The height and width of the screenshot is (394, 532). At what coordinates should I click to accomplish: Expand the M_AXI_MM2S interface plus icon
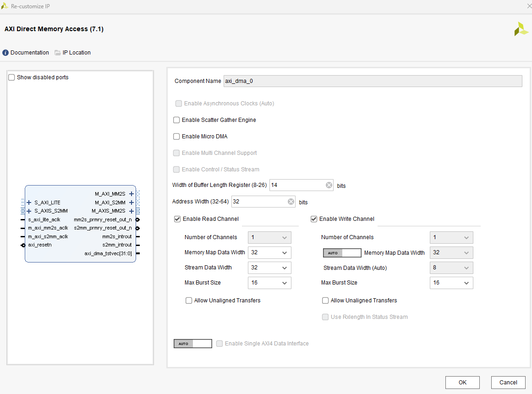(132, 194)
